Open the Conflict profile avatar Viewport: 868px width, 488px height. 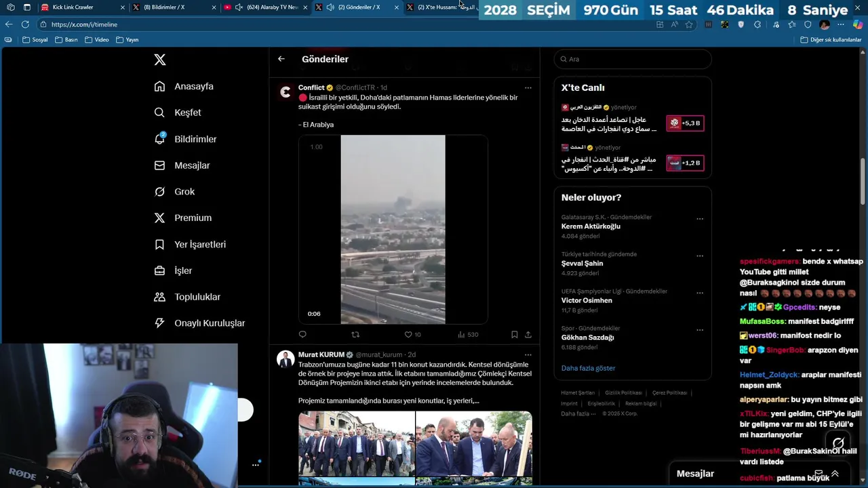pos(285,92)
